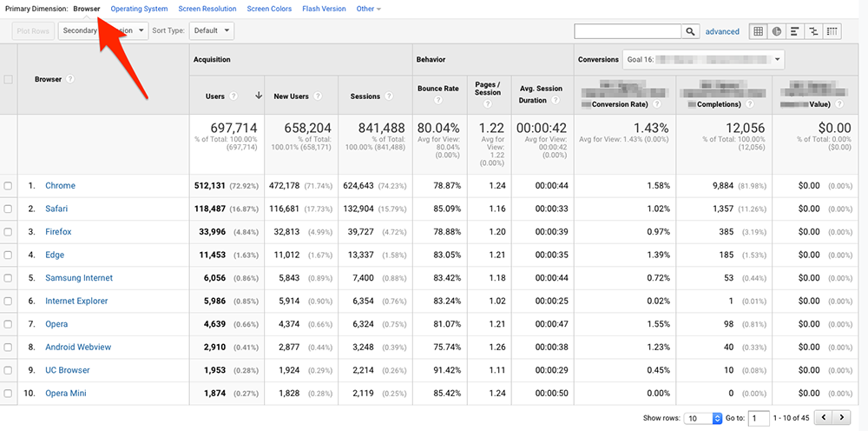
Task: Open the Secondary dimension dropdown
Action: pyautogui.click(x=103, y=31)
